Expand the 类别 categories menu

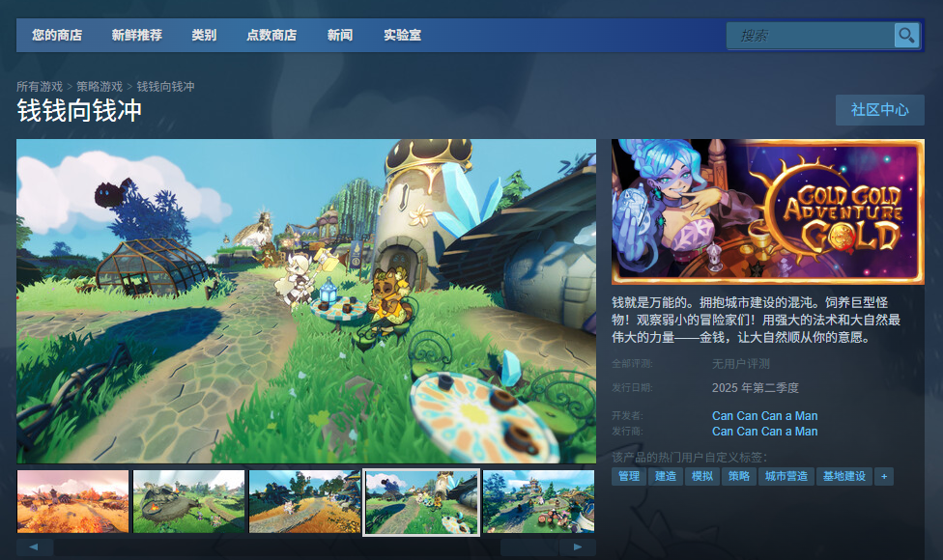pyautogui.click(x=204, y=36)
